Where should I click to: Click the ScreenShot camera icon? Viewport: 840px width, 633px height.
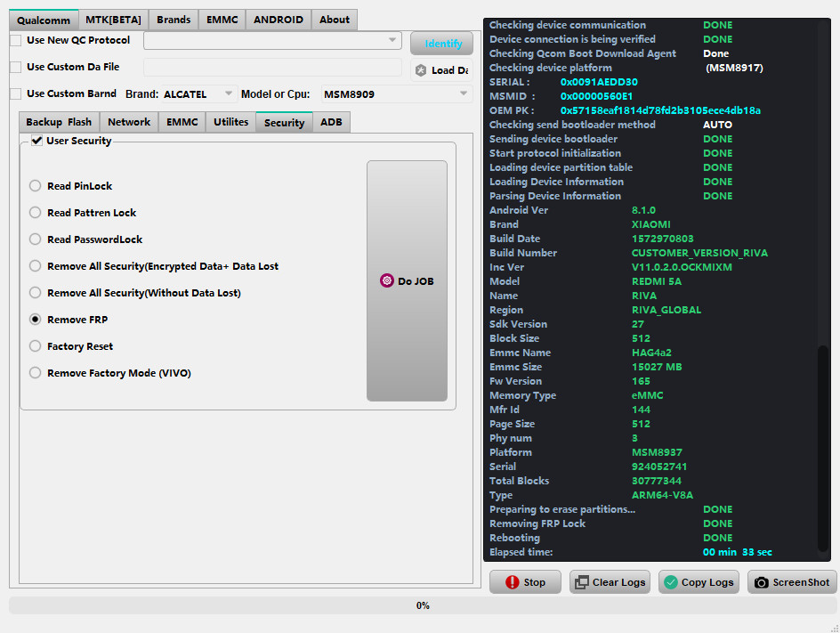pyautogui.click(x=762, y=582)
